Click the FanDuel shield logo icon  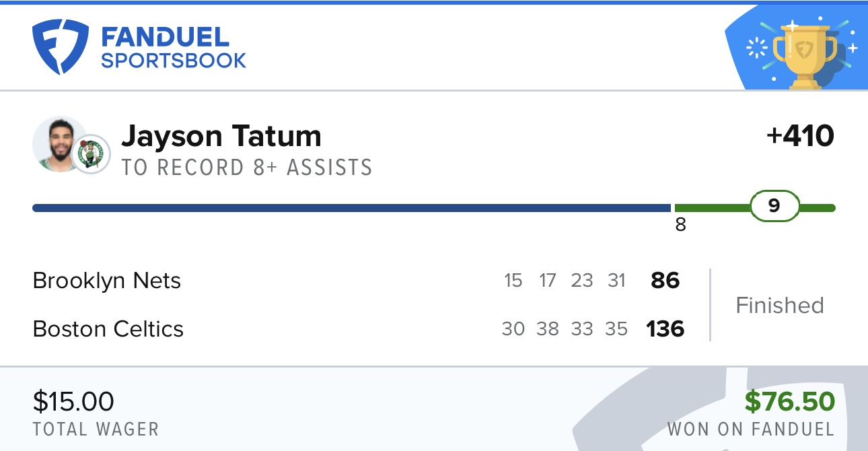pos(61,46)
